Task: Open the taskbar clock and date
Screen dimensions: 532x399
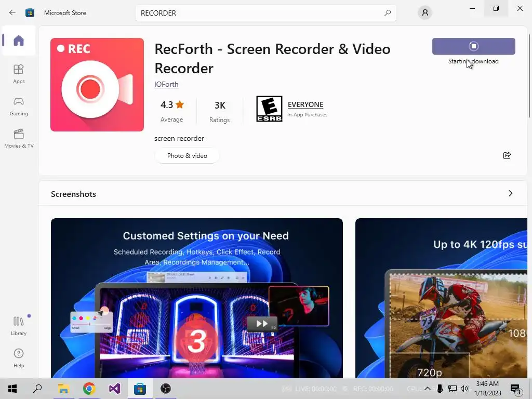Action: (487, 389)
